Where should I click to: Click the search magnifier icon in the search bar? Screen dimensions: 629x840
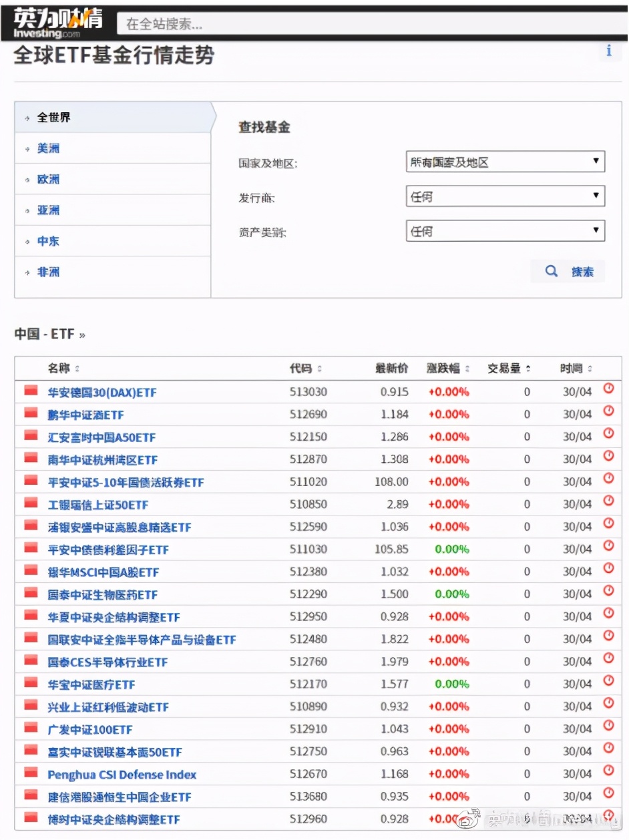(x=552, y=271)
